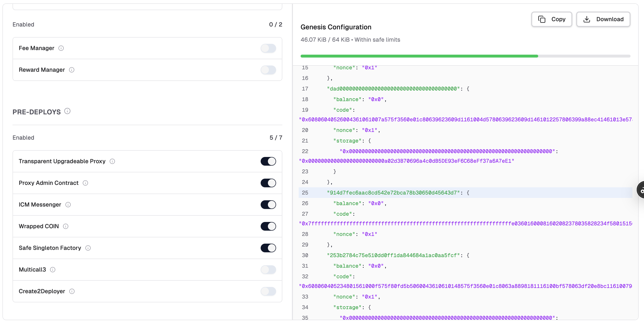
Task: Enable the Fee Manager toggle
Action: pos(268,48)
